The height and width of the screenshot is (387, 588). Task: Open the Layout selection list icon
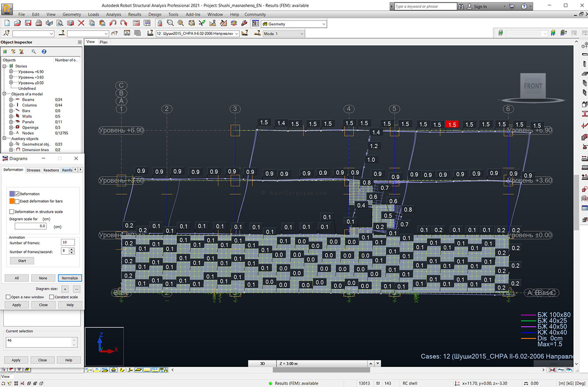pyautogui.click(x=255, y=23)
